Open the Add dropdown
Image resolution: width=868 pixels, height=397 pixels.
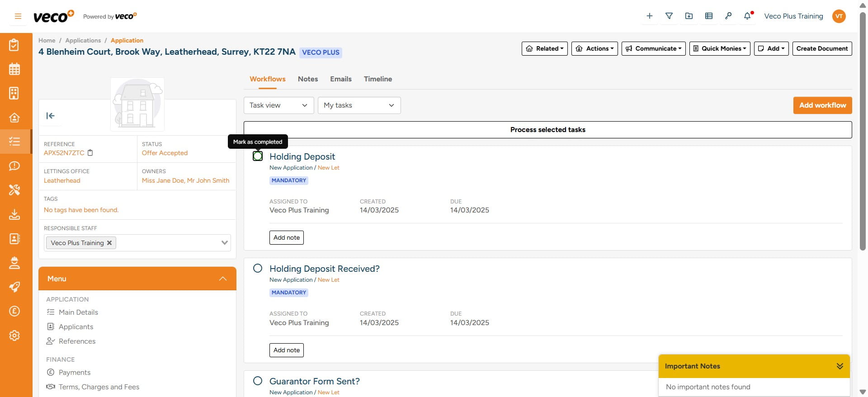tap(771, 48)
